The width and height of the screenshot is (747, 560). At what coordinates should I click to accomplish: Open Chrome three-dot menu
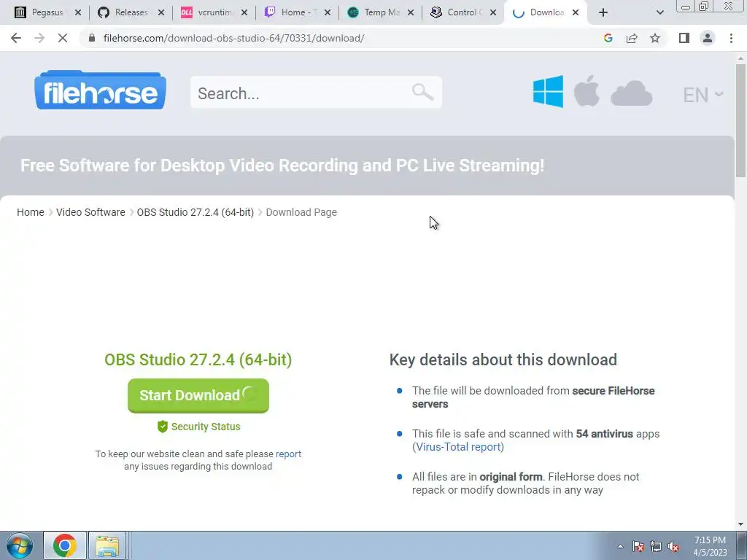point(731,38)
